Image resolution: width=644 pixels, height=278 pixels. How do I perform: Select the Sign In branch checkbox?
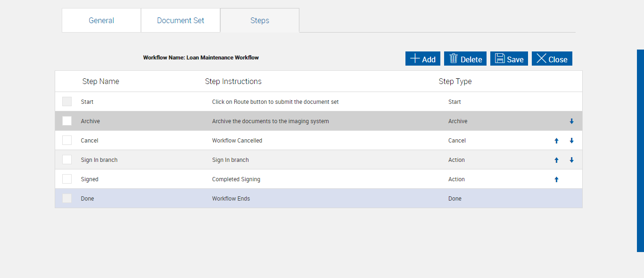click(67, 160)
